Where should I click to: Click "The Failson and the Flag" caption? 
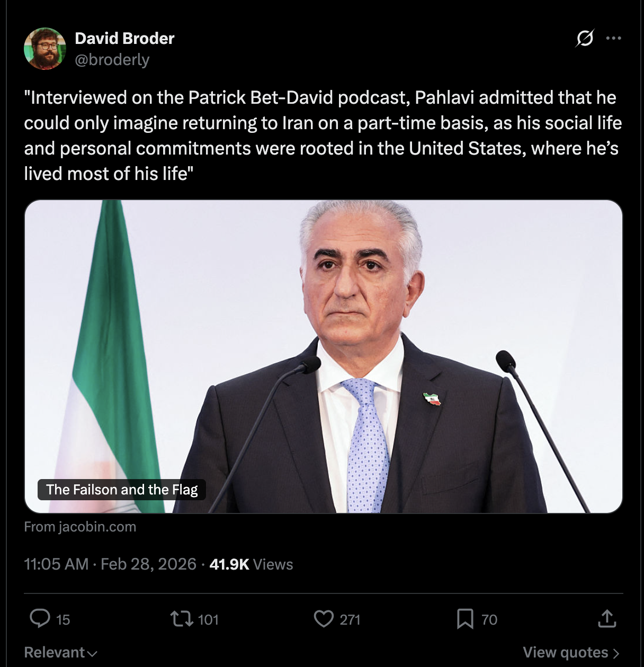click(x=122, y=490)
